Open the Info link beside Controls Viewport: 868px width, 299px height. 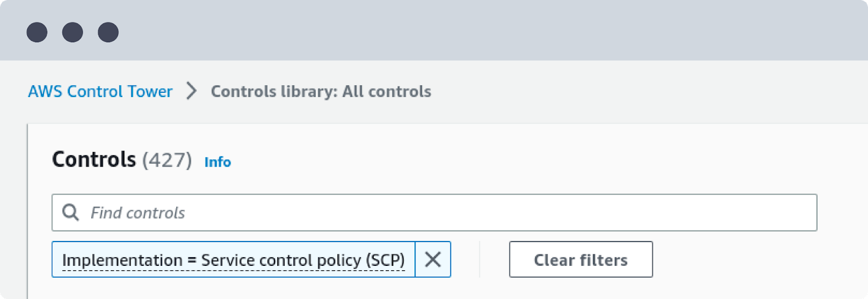tap(218, 162)
